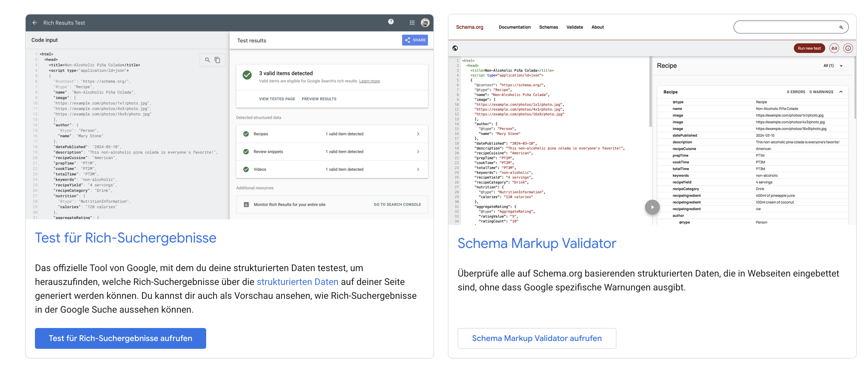
Task: Click the Review snippets row label
Action: tap(268, 152)
